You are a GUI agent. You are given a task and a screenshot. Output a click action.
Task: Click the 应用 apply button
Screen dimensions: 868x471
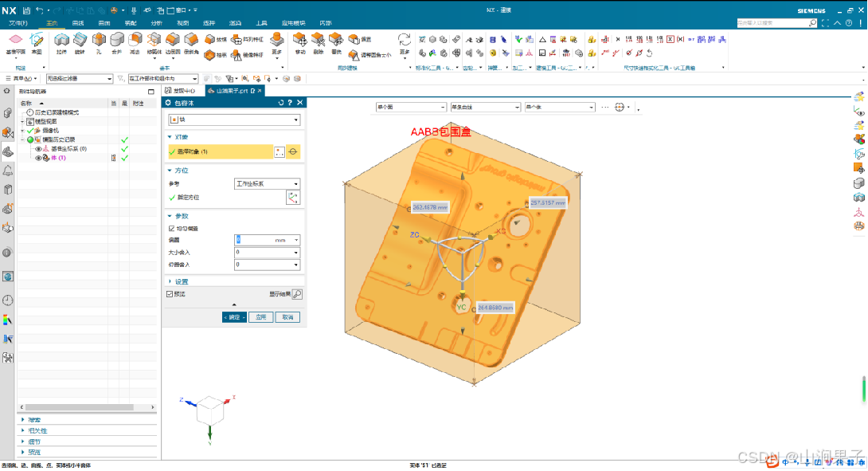click(x=260, y=317)
